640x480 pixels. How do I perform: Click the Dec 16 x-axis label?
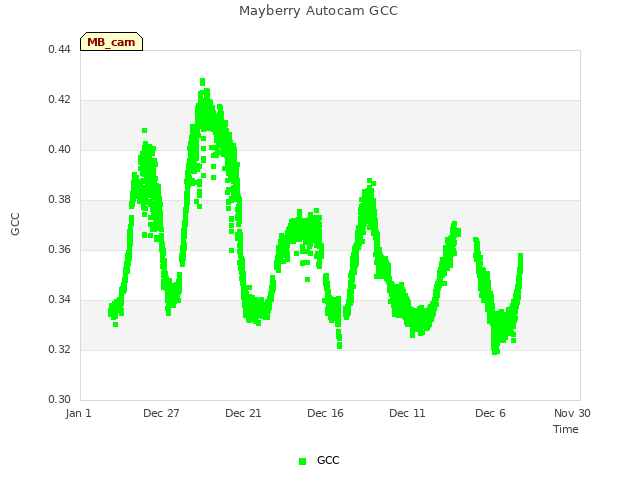coord(325,413)
